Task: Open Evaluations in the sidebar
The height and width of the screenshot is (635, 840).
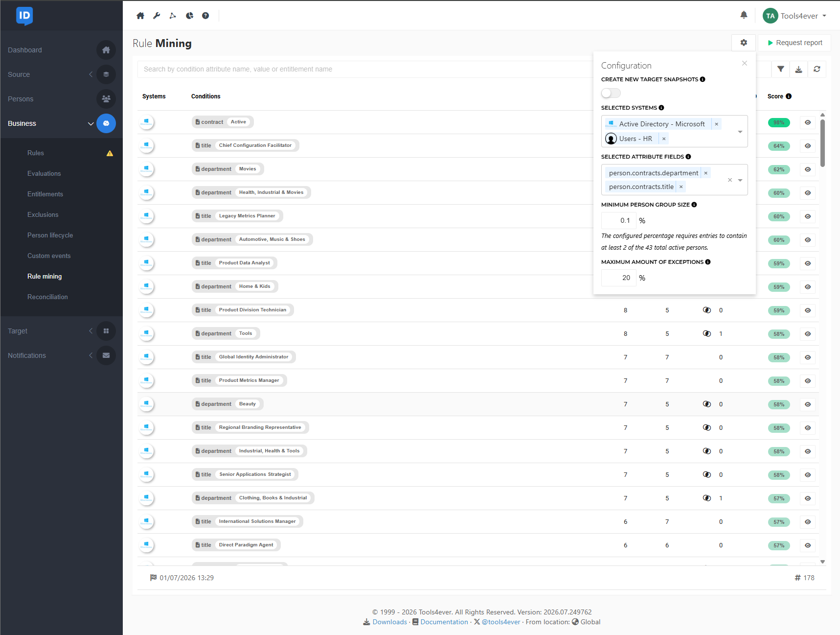Action: 44,174
